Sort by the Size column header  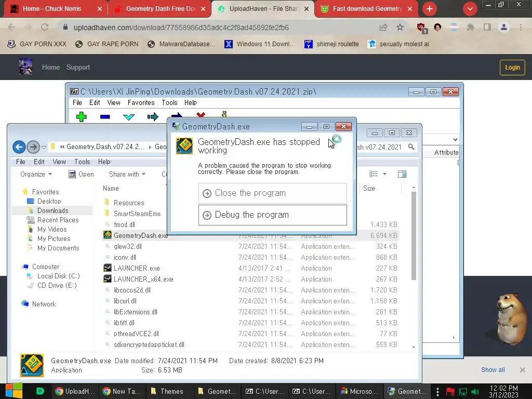369,188
